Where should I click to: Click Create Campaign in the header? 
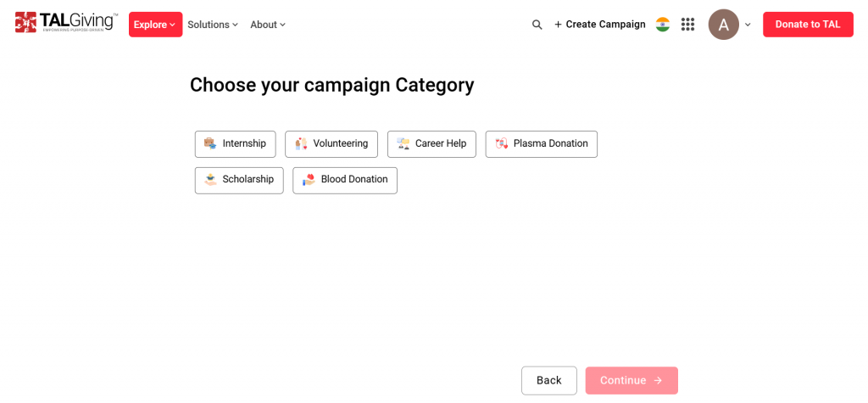600,25
